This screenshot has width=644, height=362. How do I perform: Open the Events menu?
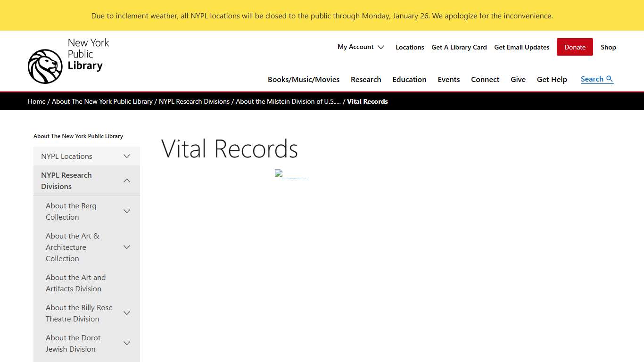448,79
